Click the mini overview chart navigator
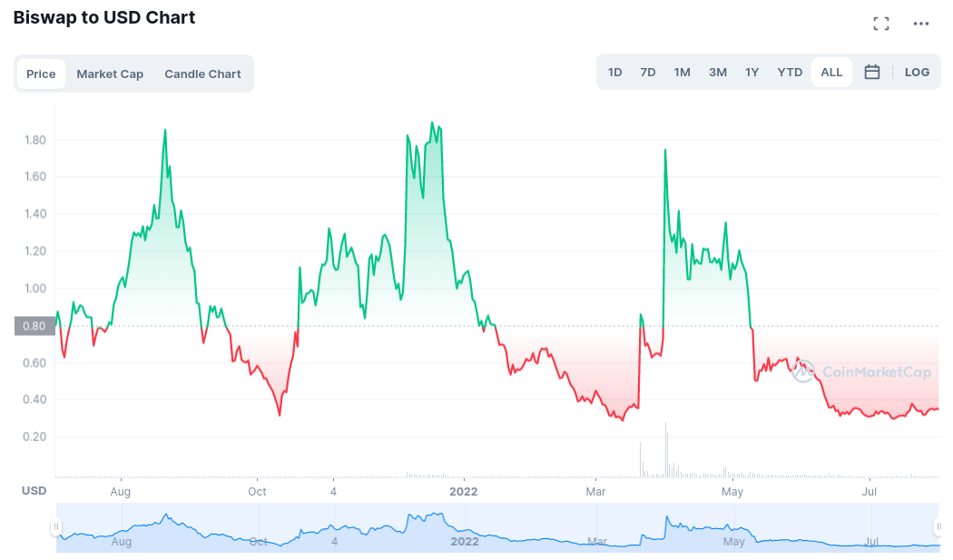Viewport: 953px width, 560px height. [497, 527]
